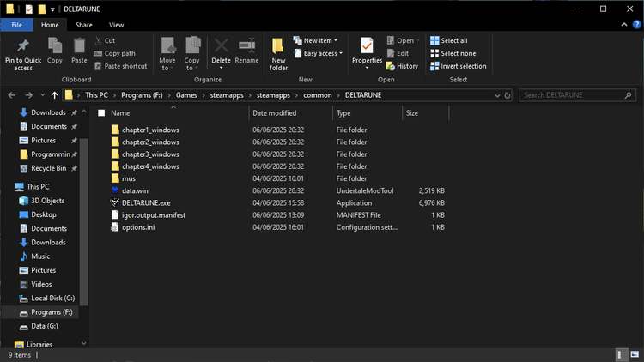Click This PC breadcrumb segment
Viewport: 644px width, 362px height.
tap(96, 95)
